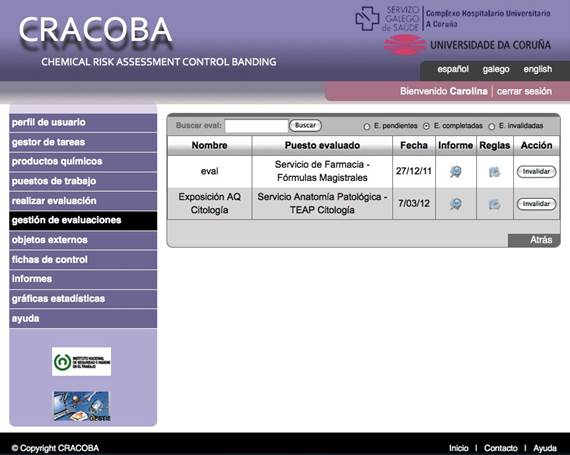Viewport: 570px width, 455px height.
Task: Click into the Buscar eval text field
Action: click(x=256, y=126)
